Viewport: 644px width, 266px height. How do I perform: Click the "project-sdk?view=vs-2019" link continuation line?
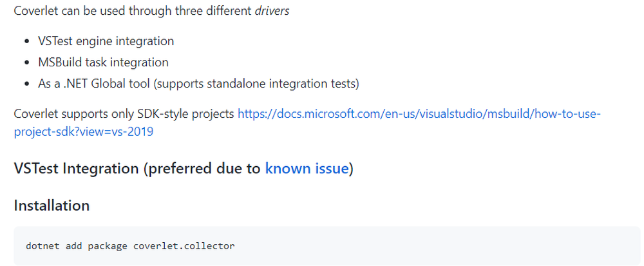(x=84, y=132)
